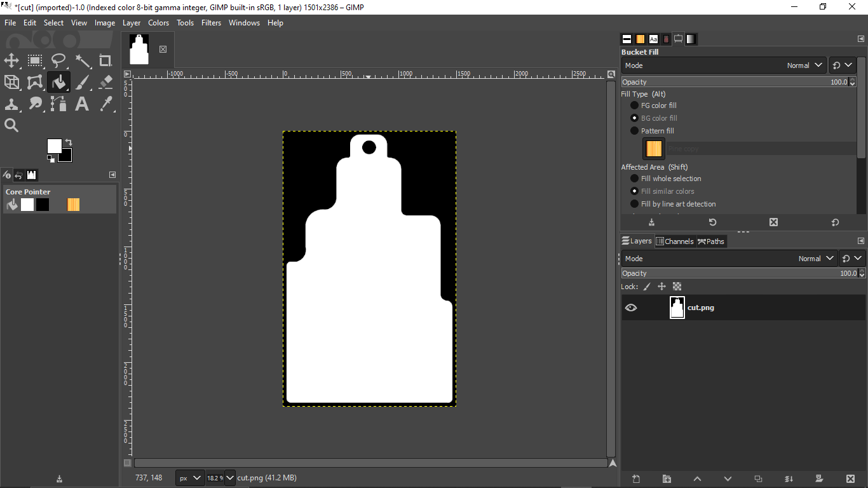Select the Paintbrush tool
The image size is (868, 488).
[x=83, y=82]
